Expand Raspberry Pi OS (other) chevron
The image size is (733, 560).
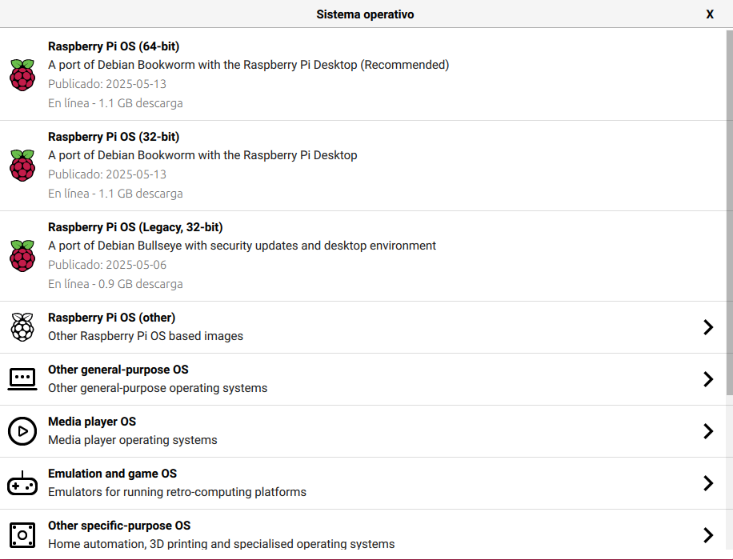[x=708, y=327]
